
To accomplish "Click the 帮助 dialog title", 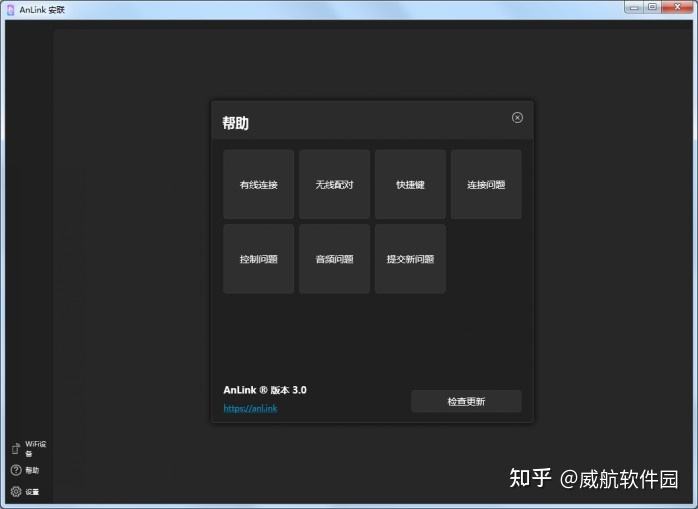I will coord(235,123).
